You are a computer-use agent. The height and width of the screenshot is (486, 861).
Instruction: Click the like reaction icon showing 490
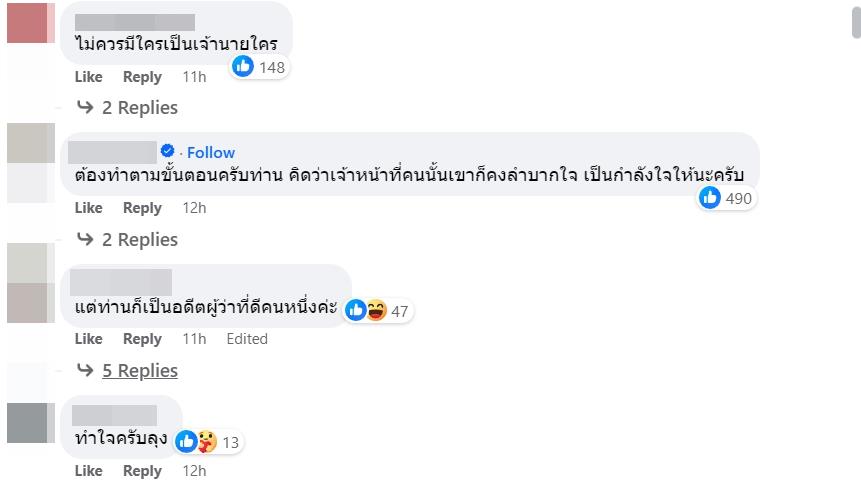tap(711, 198)
